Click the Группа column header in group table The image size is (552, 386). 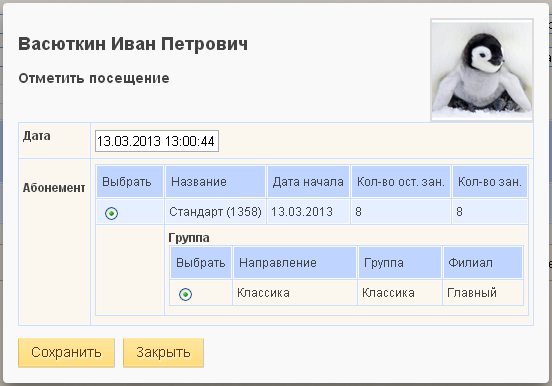tap(400, 263)
